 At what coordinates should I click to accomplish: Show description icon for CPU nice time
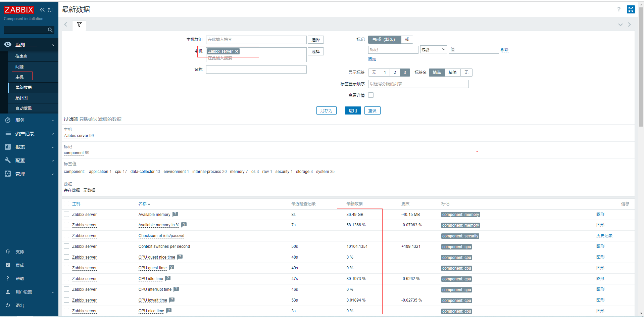click(x=169, y=311)
